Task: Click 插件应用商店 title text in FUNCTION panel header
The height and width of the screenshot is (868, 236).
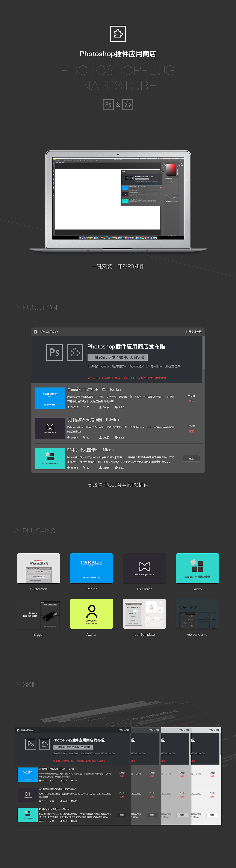Action: point(49,332)
